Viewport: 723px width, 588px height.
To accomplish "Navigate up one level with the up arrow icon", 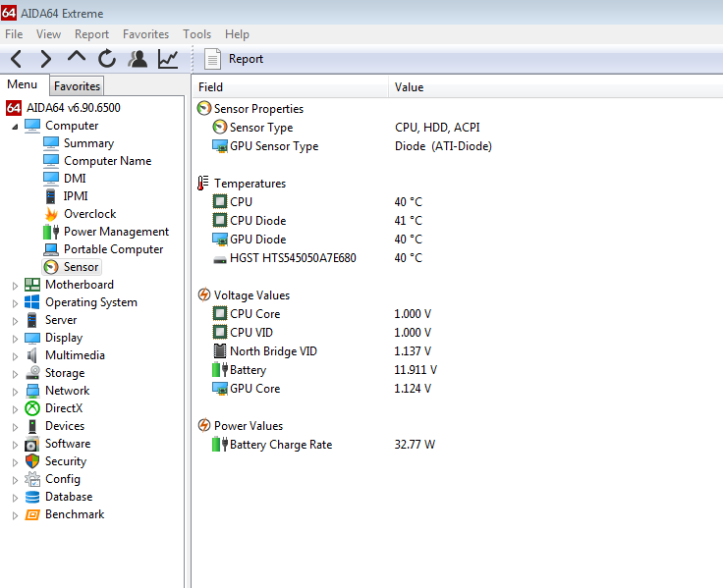I will [76, 57].
